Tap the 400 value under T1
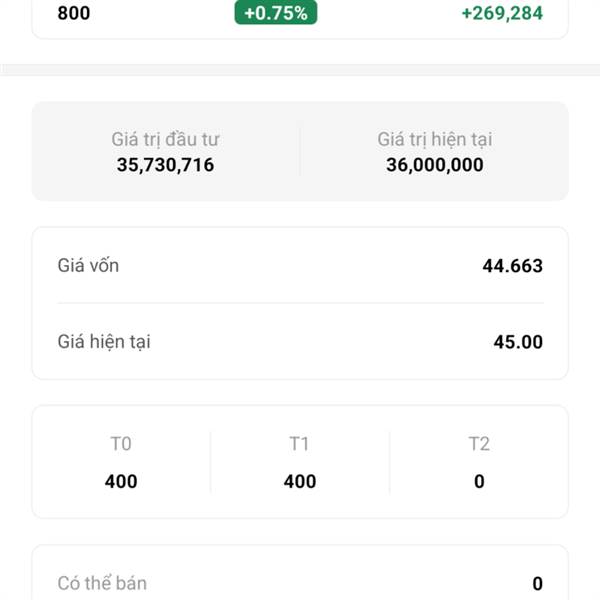The image size is (600, 600). 300,481
